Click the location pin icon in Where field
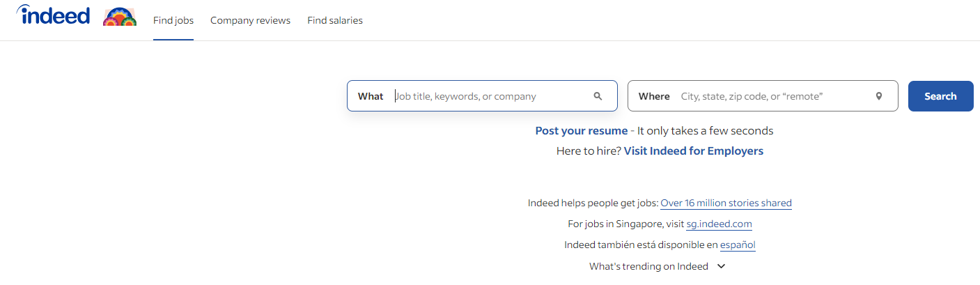 [878, 96]
